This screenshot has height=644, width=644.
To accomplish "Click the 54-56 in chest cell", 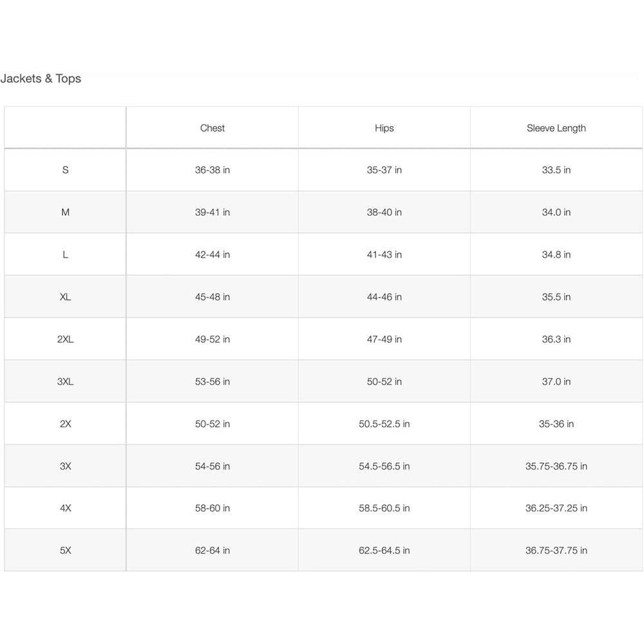I will [213, 466].
